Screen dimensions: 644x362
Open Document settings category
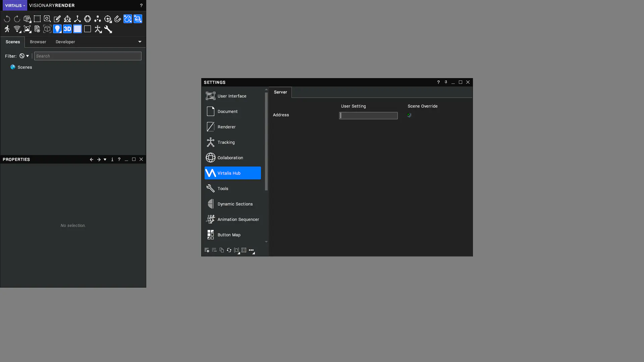pyautogui.click(x=233, y=111)
